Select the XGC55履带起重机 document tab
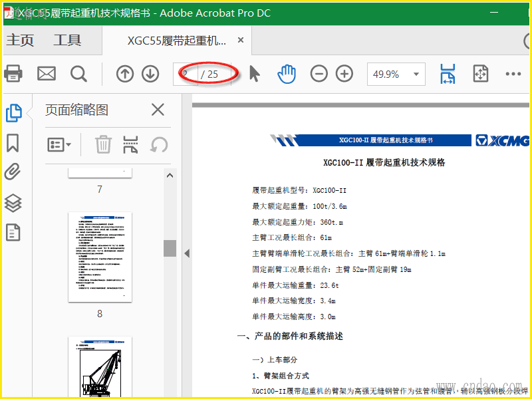Image resolution: width=532 pixels, height=399 pixels. 176,41
